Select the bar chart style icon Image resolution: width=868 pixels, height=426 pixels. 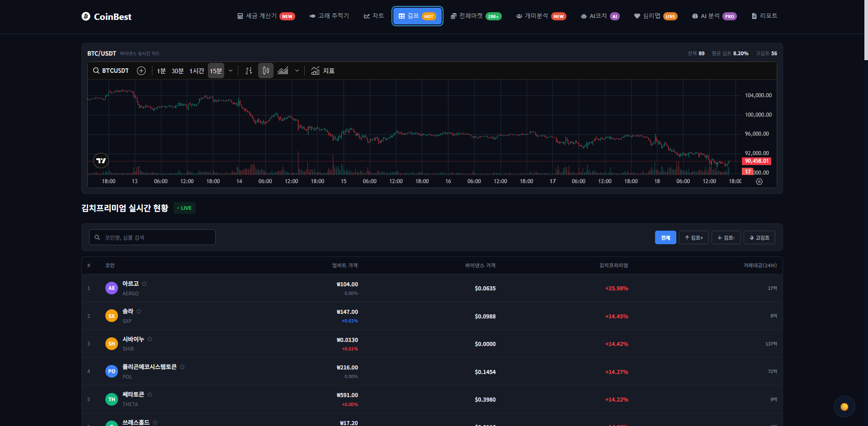(249, 71)
